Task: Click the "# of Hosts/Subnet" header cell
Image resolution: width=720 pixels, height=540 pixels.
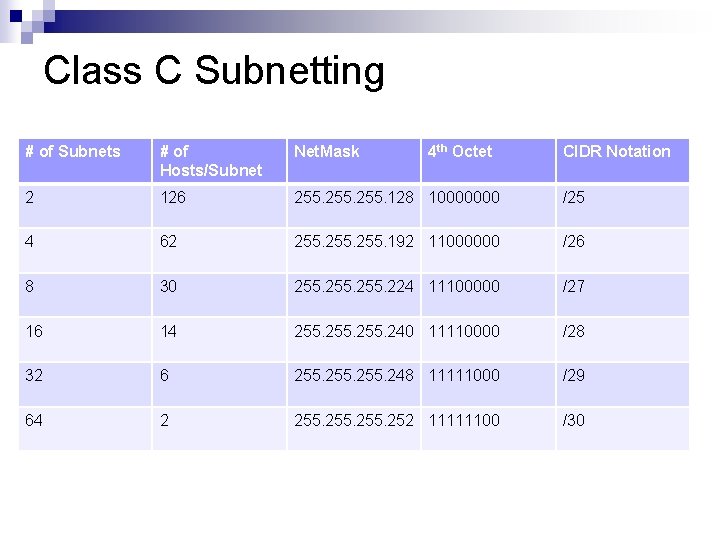Action: tap(211, 161)
